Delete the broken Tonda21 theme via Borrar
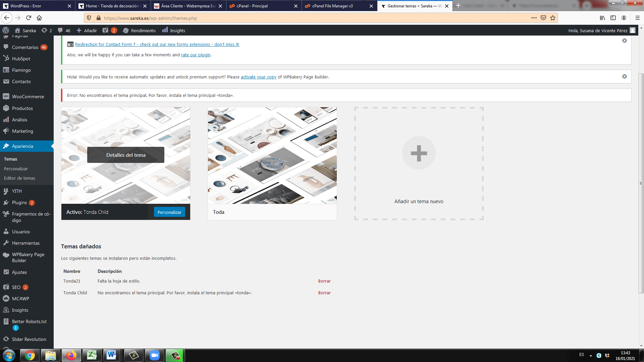The image size is (644, 362). click(324, 281)
